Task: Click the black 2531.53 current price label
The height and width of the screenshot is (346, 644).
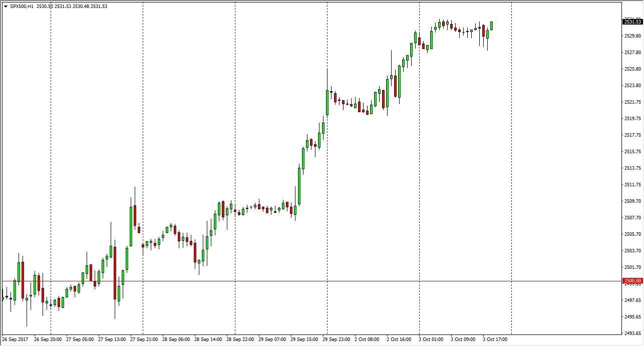Action: pos(632,22)
